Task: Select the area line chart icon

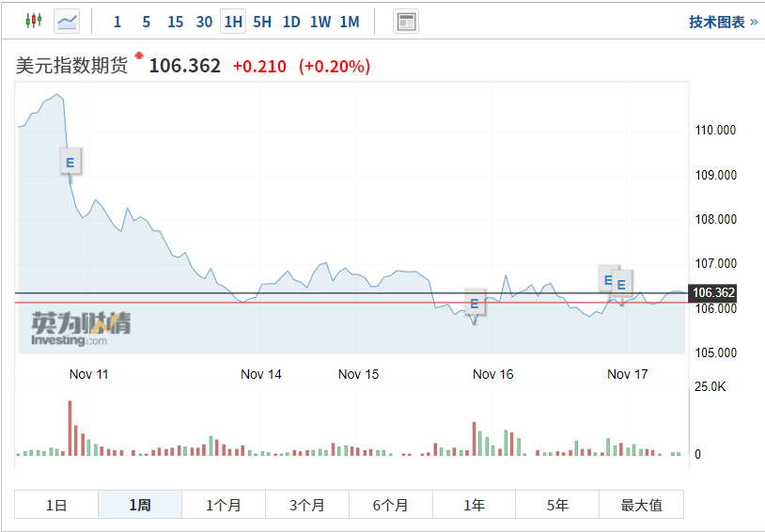Action: pyautogui.click(x=68, y=21)
